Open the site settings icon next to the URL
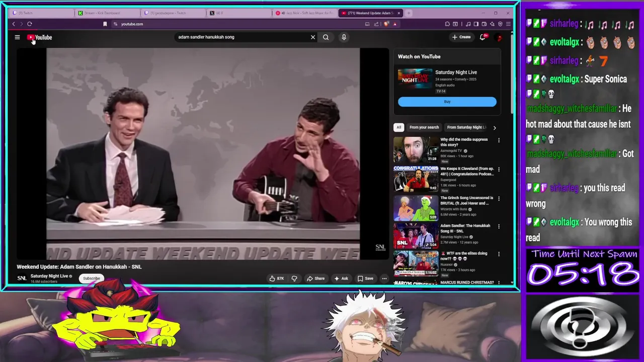The image size is (644, 362). [x=116, y=24]
